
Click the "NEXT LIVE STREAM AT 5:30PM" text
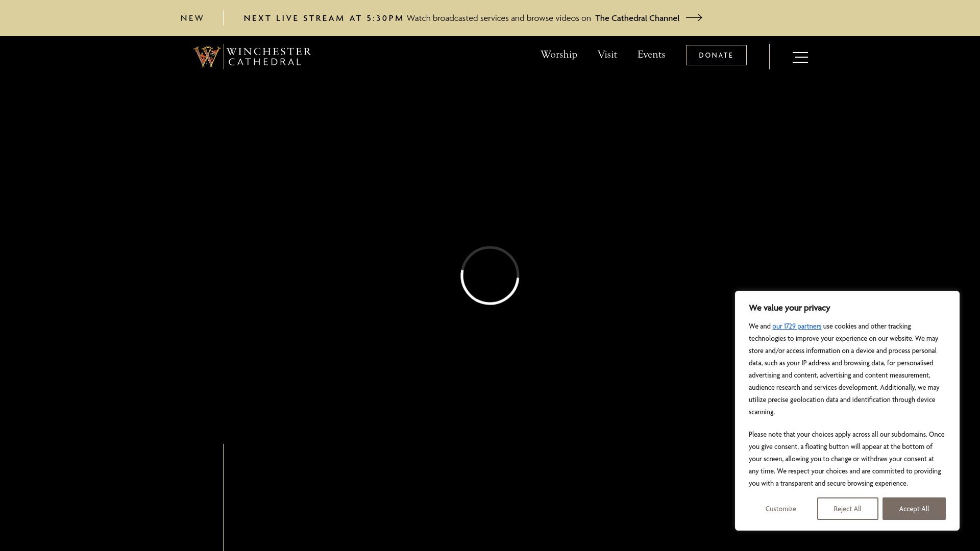click(x=324, y=18)
